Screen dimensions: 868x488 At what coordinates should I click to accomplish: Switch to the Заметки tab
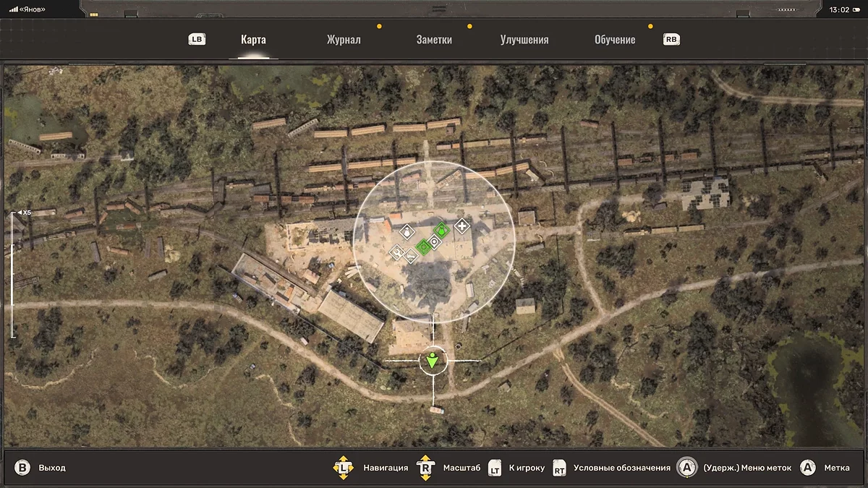point(434,40)
